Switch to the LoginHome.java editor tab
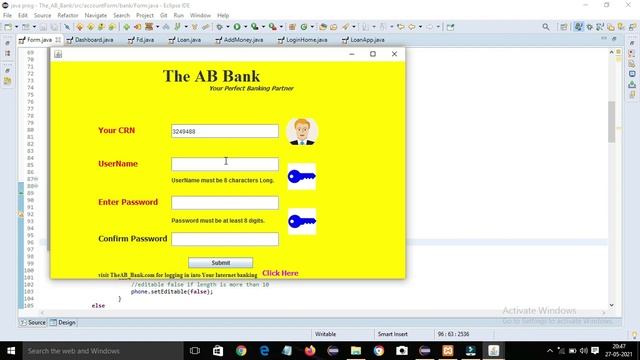This screenshot has width=640, height=360. pos(302,40)
